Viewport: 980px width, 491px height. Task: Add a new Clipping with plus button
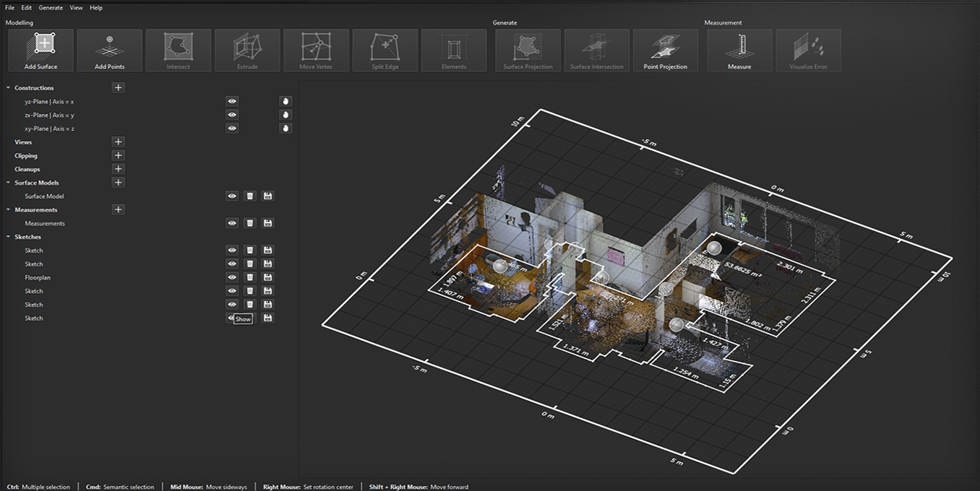point(119,155)
